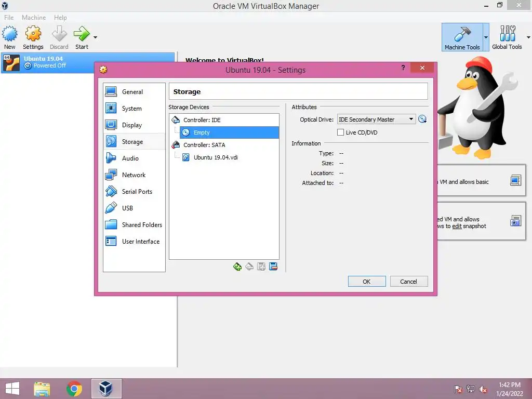Select the Storage settings category
This screenshot has width=532, height=399.
(134, 141)
